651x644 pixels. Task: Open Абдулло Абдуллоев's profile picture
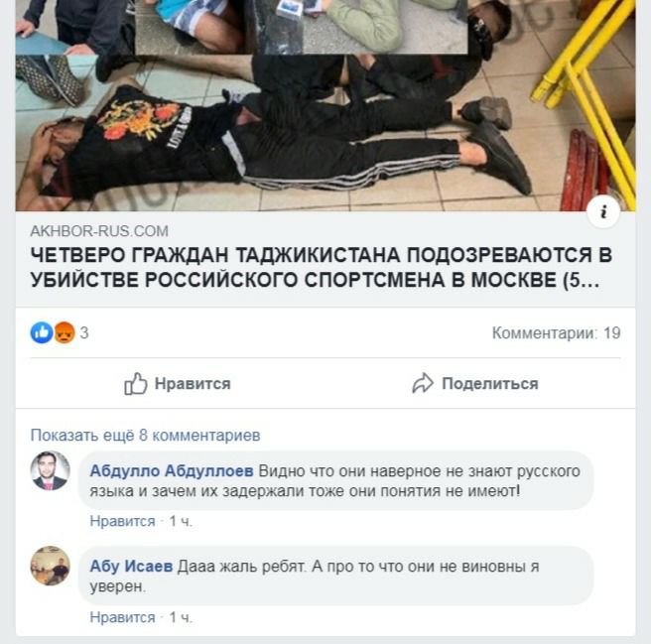click(x=50, y=471)
